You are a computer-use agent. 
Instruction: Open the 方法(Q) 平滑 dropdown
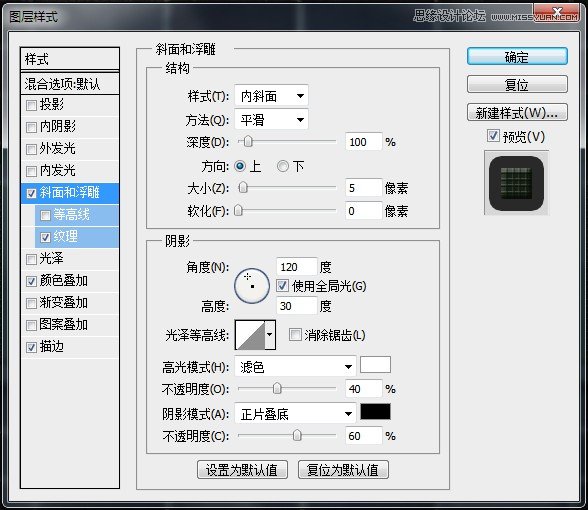coord(271,120)
